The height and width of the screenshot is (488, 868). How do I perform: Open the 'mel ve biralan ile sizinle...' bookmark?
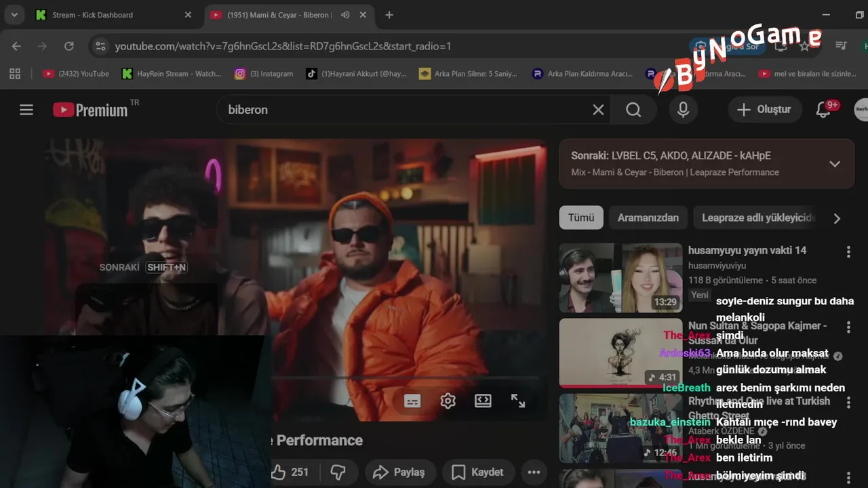pyautogui.click(x=808, y=74)
